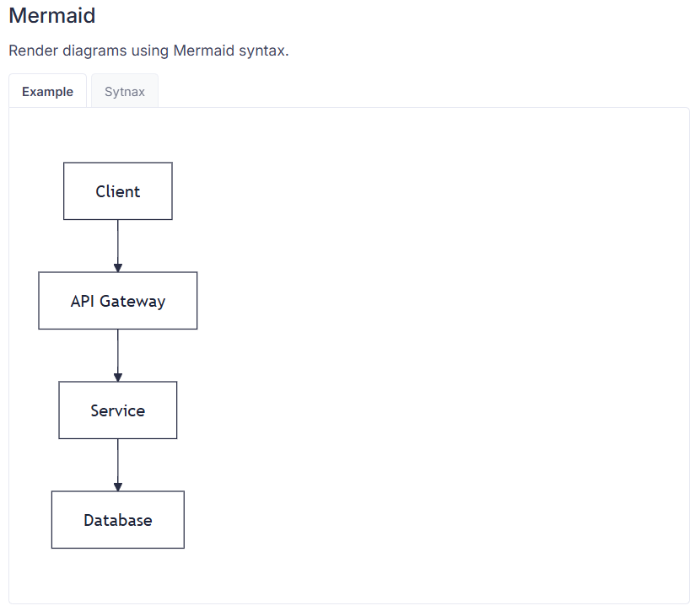700x611 pixels.
Task: Click the word 'API' inside the diagram node
Action: [x=83, y=301]
